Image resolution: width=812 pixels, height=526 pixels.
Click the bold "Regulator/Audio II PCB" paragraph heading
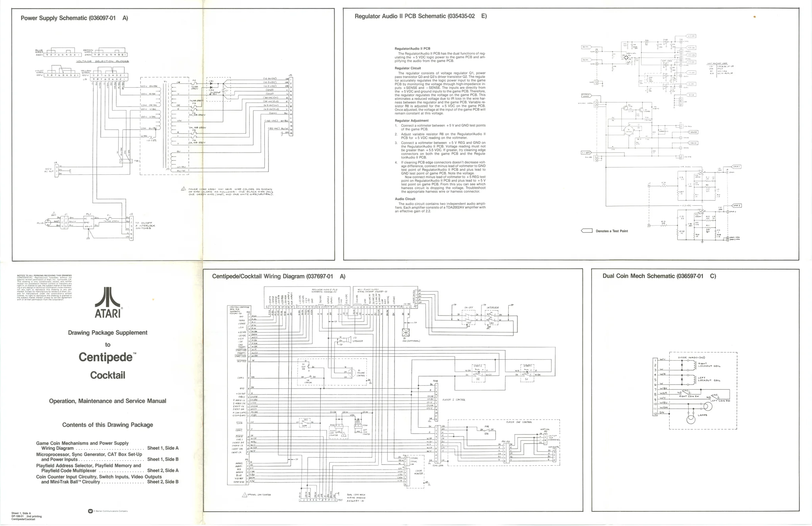pos(412,49)
